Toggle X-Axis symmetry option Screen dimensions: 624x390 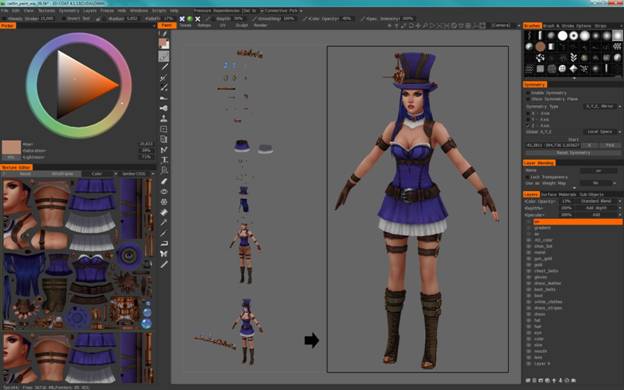[528, 113]
